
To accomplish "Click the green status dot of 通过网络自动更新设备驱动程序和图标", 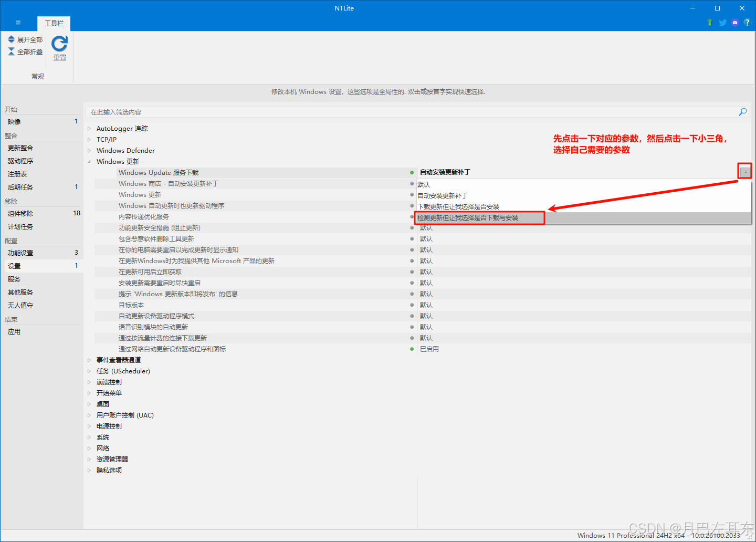I will click(412, 349).
